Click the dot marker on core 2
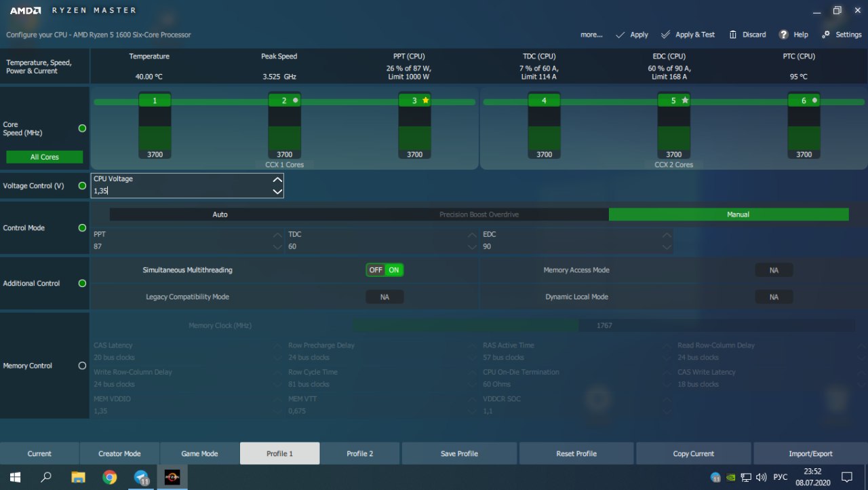 (x=296, y=100)
